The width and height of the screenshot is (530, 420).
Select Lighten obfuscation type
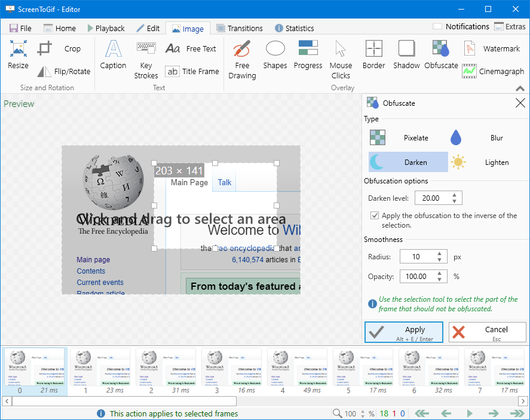(x=488, y=162)
